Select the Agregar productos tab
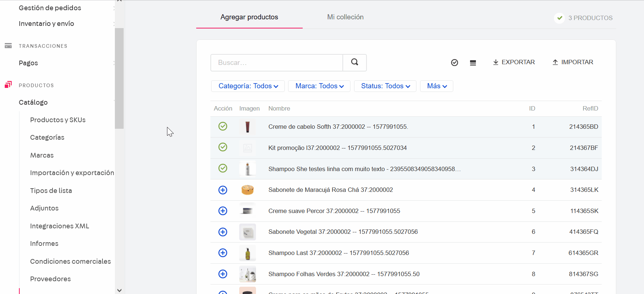 tap(249, 17)
